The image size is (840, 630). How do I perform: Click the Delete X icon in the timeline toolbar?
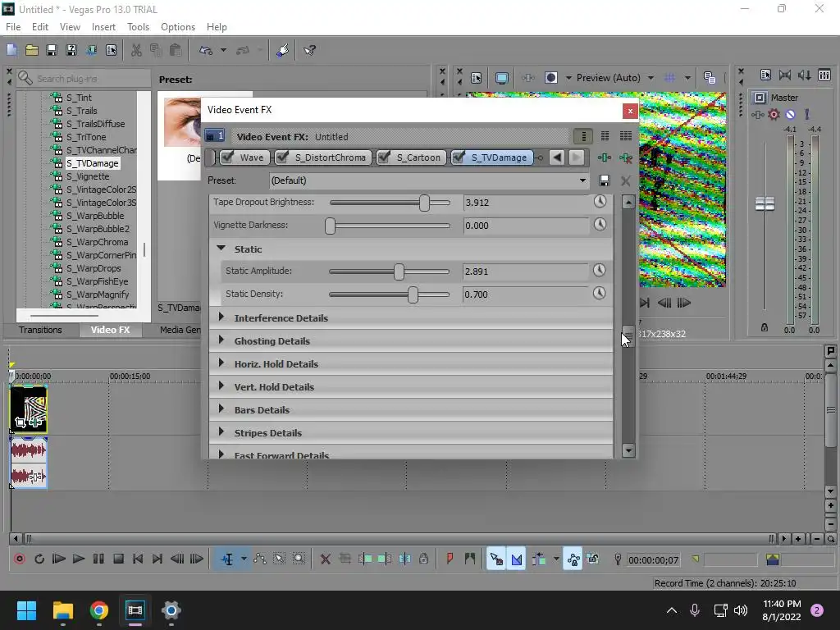pos(325,559)
